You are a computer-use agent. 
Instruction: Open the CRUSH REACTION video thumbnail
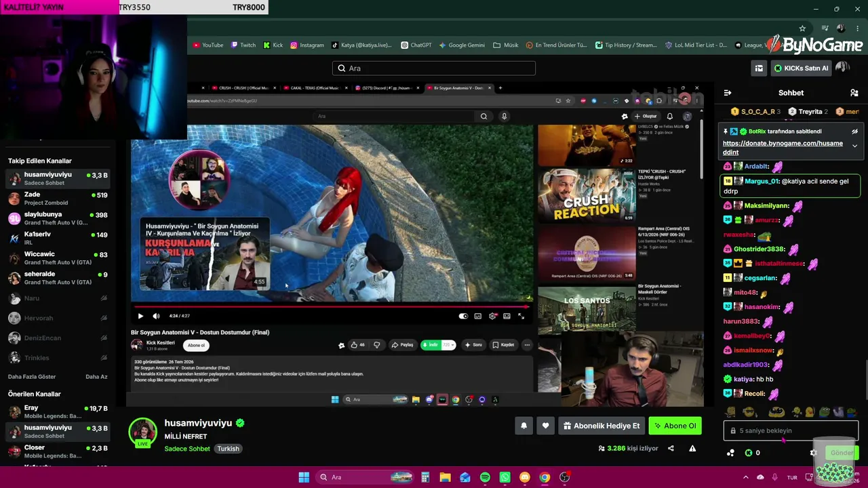pyautogui.click(x=587, y=195)
